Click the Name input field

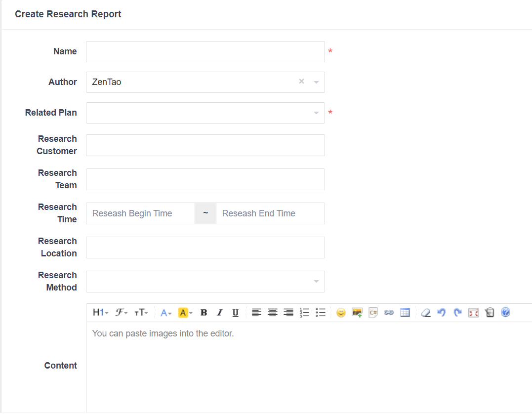205,52
